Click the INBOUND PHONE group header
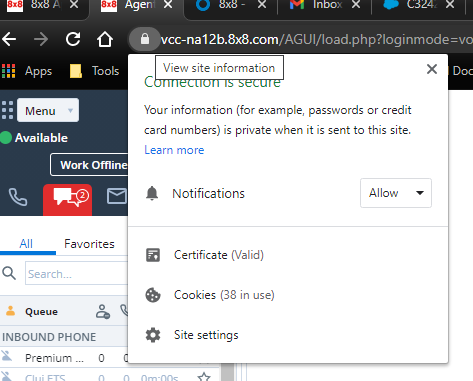This screenshot has width=473, height=381. (49, 337)
